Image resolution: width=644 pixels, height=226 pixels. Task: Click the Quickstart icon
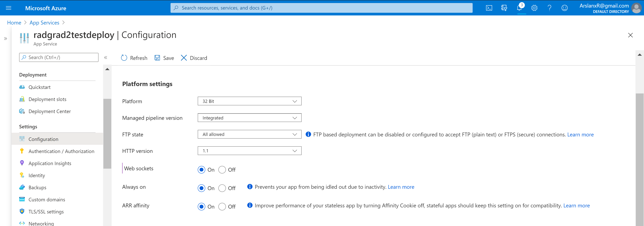pos(22,87)
